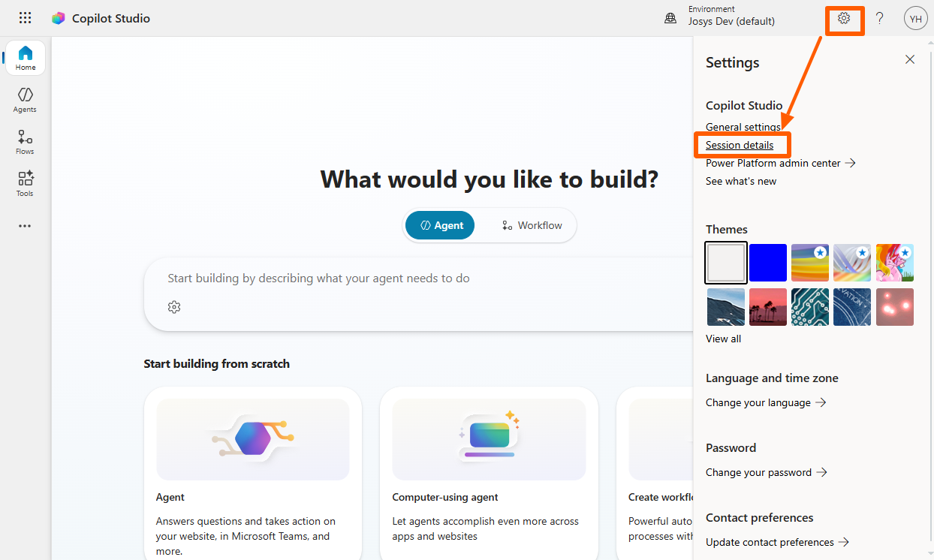
Task: Select the palm trees sunset theme
Action: 768,307
